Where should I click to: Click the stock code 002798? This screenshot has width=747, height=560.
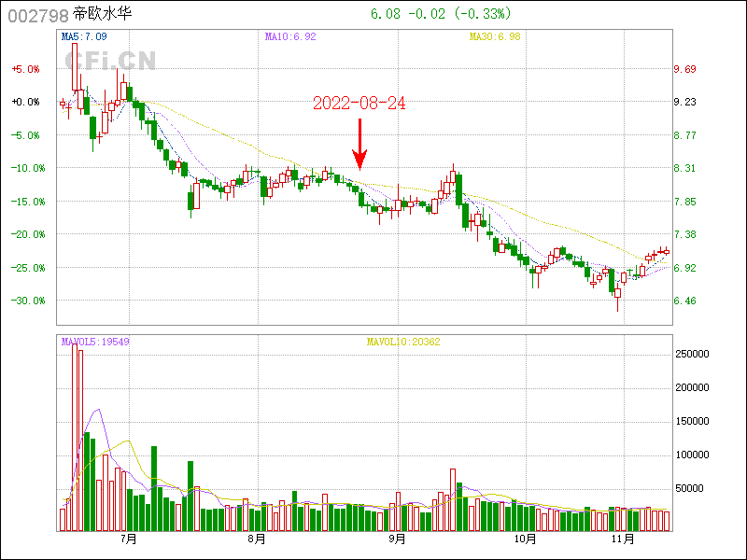(x=38, y=15)
